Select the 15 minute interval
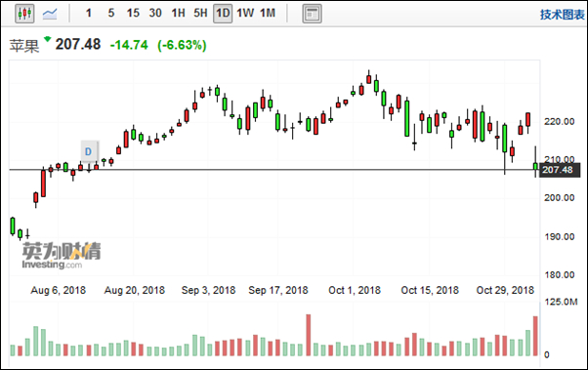The width and height of the screenshot is (588, 370). 133,13
